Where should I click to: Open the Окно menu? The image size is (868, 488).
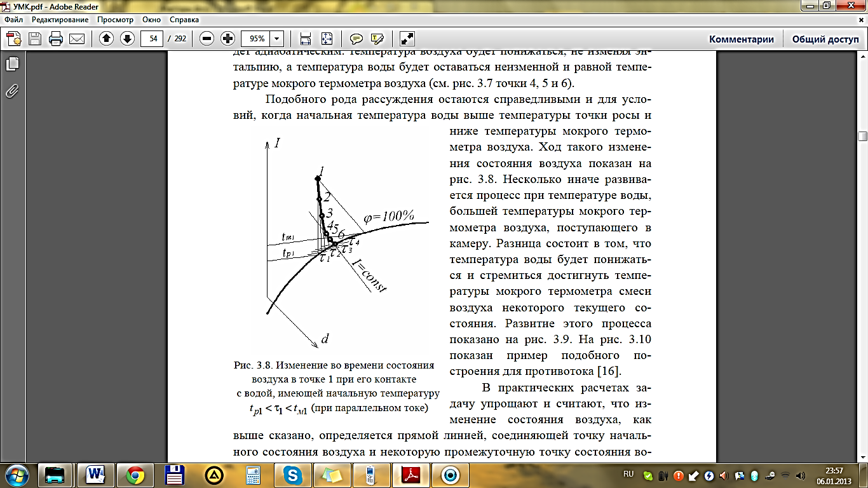(153, 20)
